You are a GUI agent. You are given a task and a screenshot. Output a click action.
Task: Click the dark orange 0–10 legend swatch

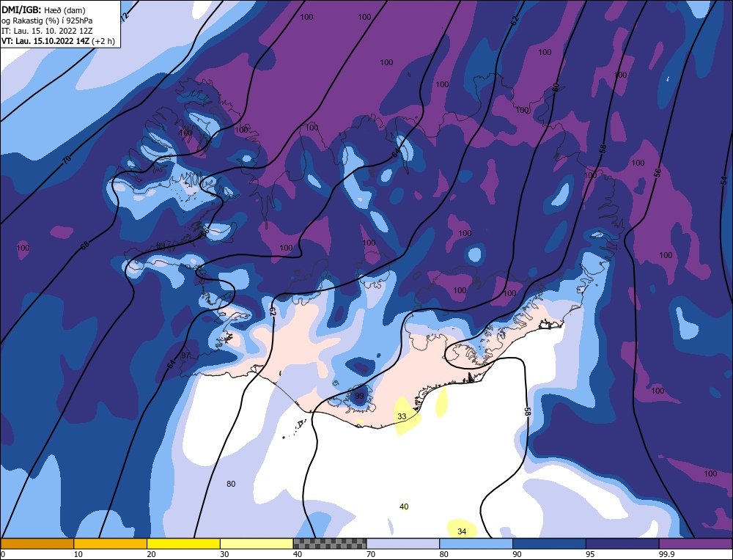[37, 543]
